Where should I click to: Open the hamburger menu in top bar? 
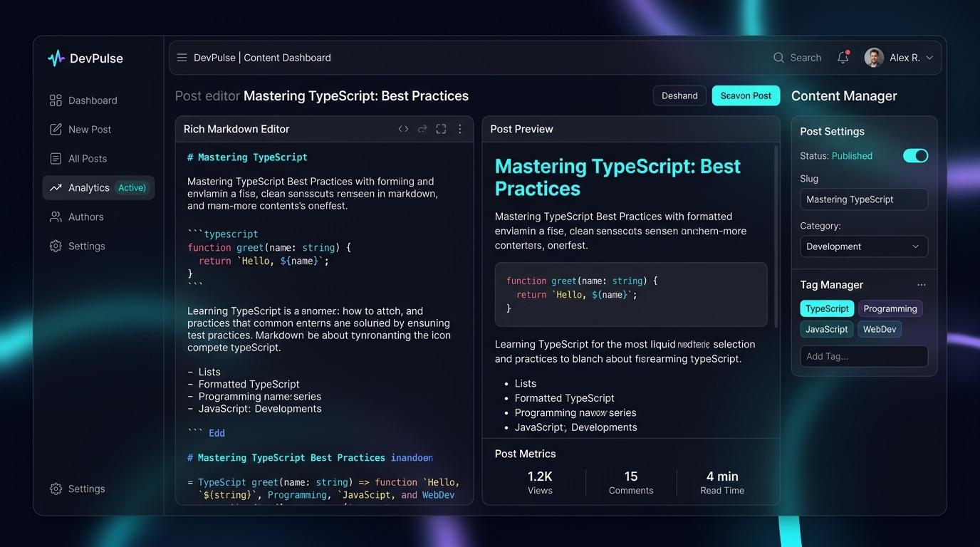pyautogui.click(x=182, y=58)
